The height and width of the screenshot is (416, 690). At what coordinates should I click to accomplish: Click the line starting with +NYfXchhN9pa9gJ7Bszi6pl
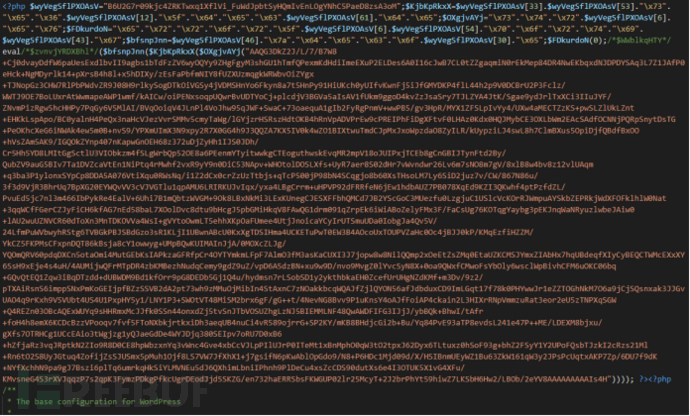coord(233,368)
